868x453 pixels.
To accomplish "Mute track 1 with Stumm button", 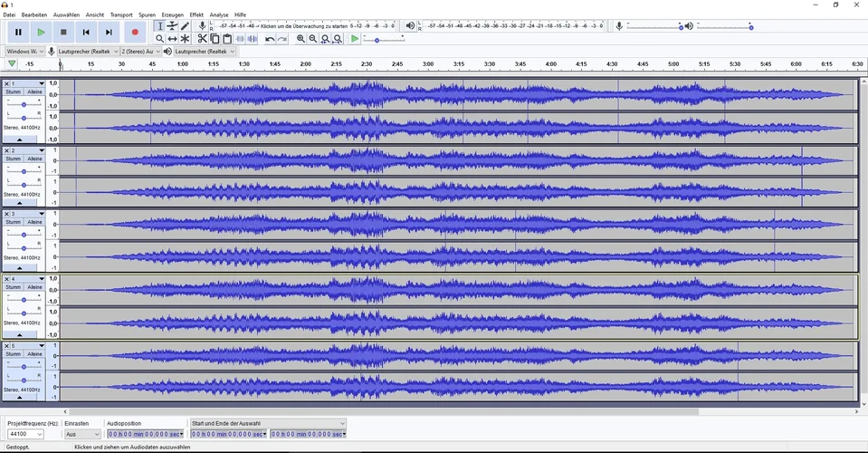I will (x=13, y=92).
